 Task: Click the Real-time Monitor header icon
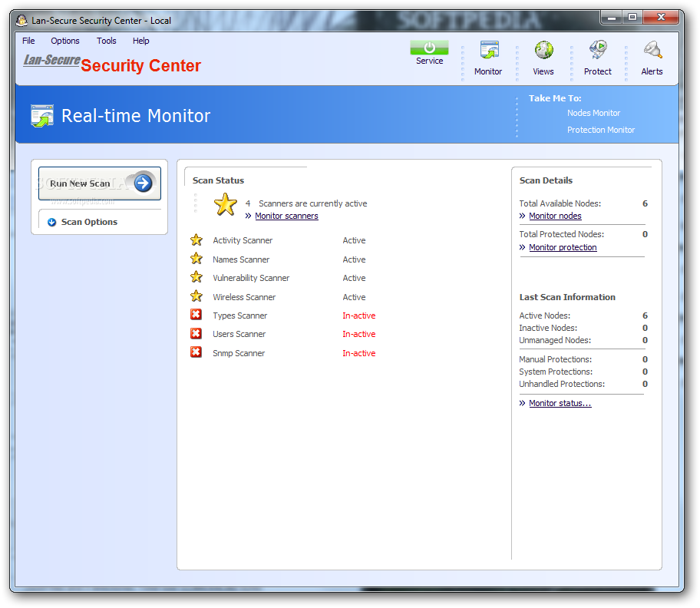point(42,116)
